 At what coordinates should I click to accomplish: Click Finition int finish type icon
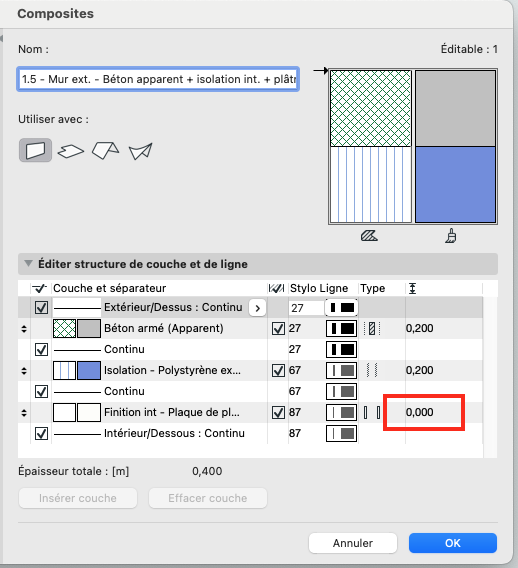372,413
